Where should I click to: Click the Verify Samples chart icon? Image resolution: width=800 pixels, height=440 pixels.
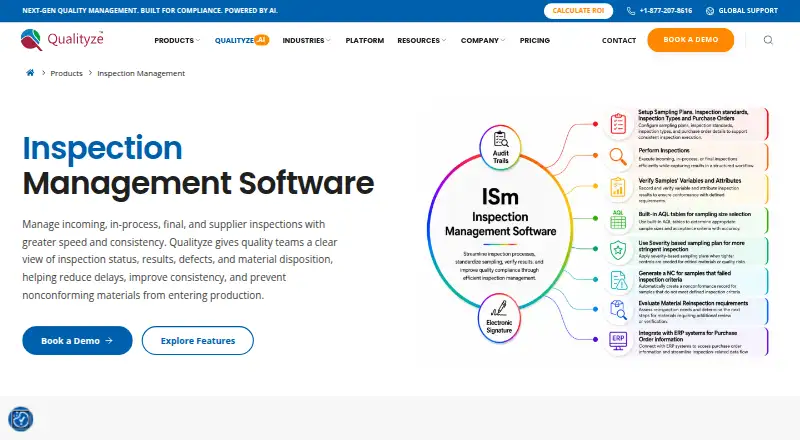tap(618, 187)
